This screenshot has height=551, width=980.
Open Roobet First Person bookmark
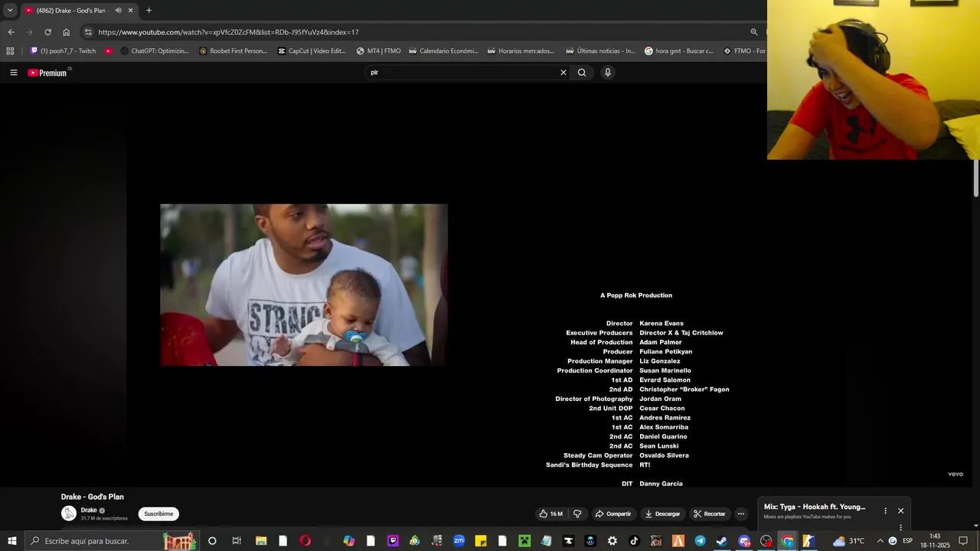click(233, 51)
